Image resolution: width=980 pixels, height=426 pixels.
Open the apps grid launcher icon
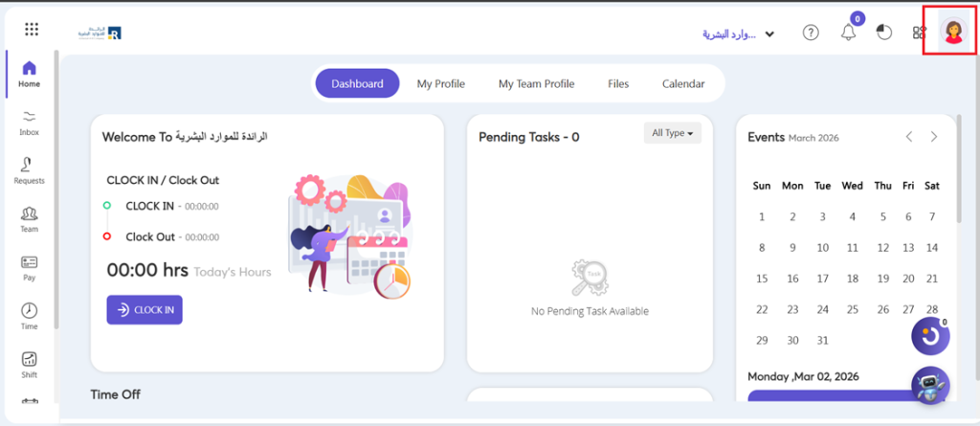coord(31,30)
